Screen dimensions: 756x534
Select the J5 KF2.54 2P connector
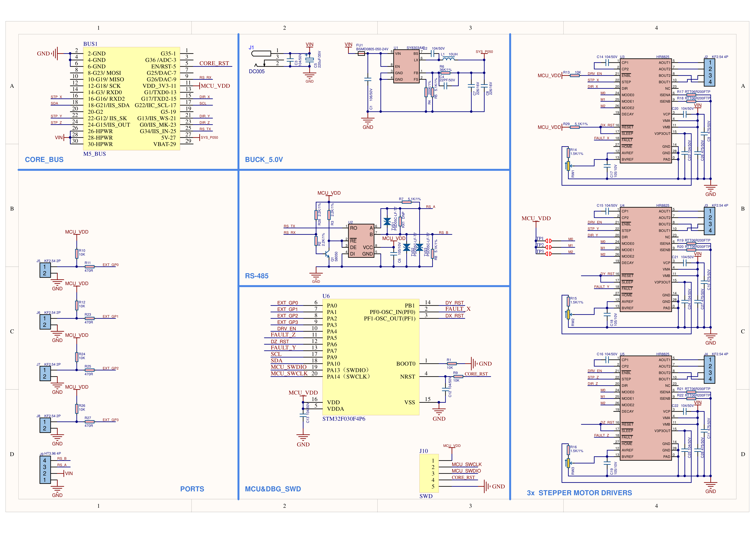coord(45,270)
